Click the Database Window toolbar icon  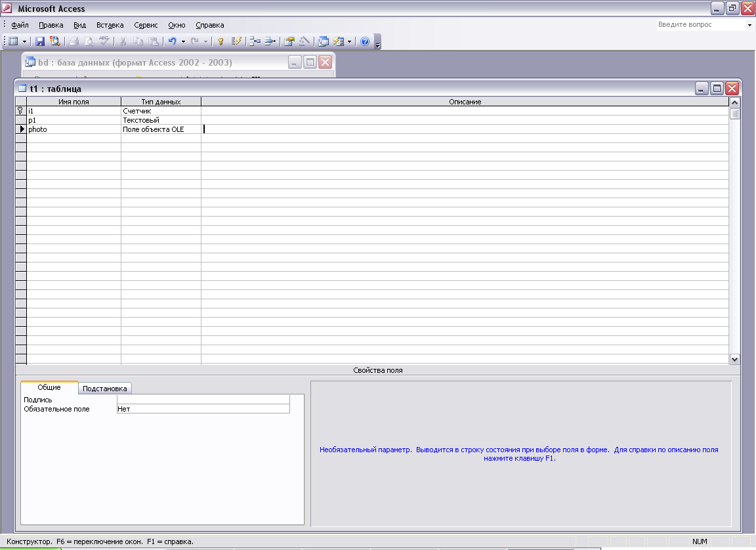point(324,41)
